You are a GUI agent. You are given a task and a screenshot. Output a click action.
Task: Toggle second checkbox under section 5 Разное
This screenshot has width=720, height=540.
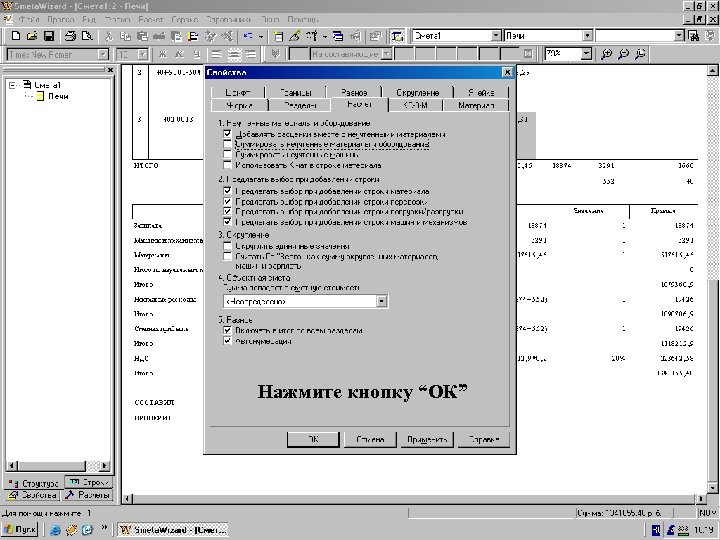pyautogui.click(x=227, y=341)
